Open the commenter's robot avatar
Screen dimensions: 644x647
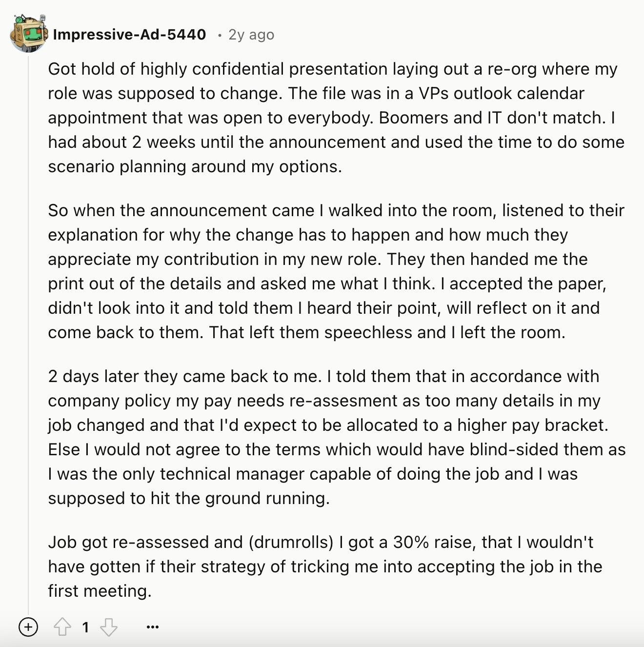click(29, 34)
